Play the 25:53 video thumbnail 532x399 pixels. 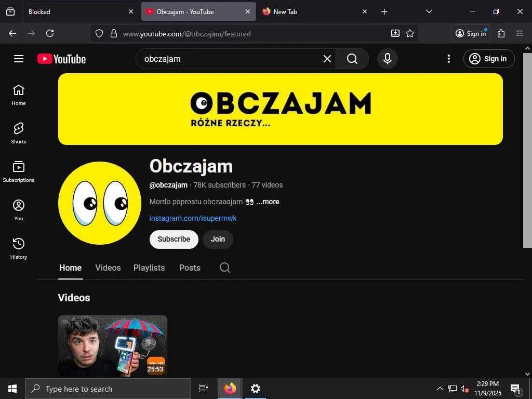[113, 345]
